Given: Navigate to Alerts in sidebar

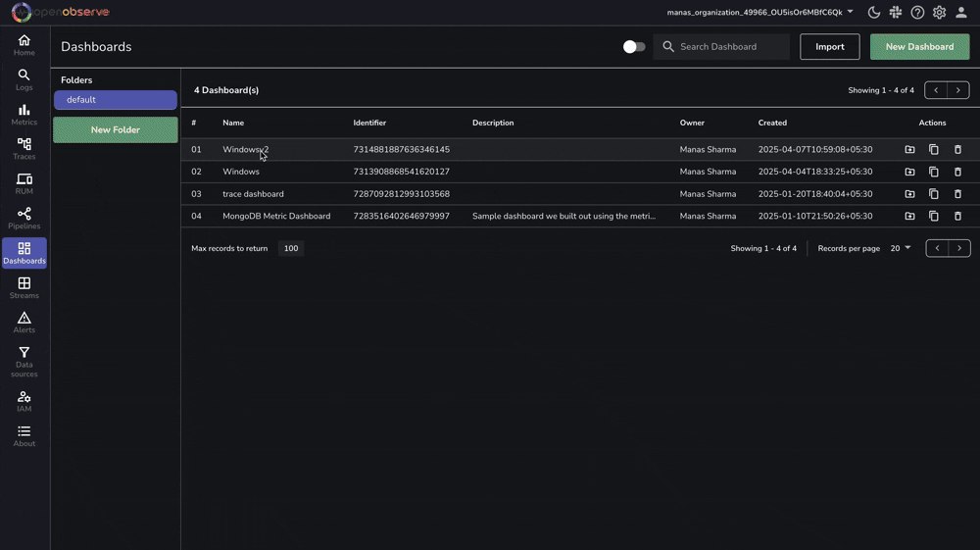Looking at the screenshot, I should point(24,323).
